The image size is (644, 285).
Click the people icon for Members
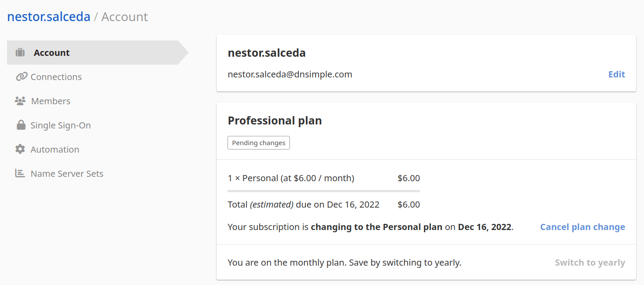(x=20, y=101)
